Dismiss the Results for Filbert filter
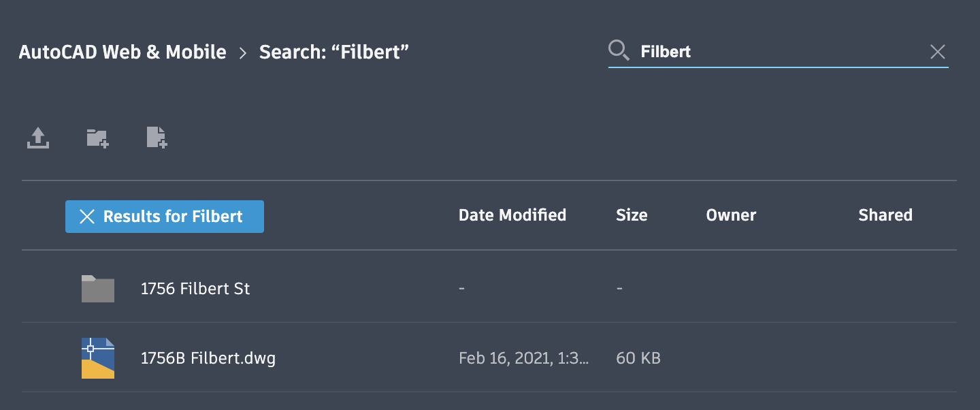The width and height of the screenshot is (980, 410). point(87,217)
